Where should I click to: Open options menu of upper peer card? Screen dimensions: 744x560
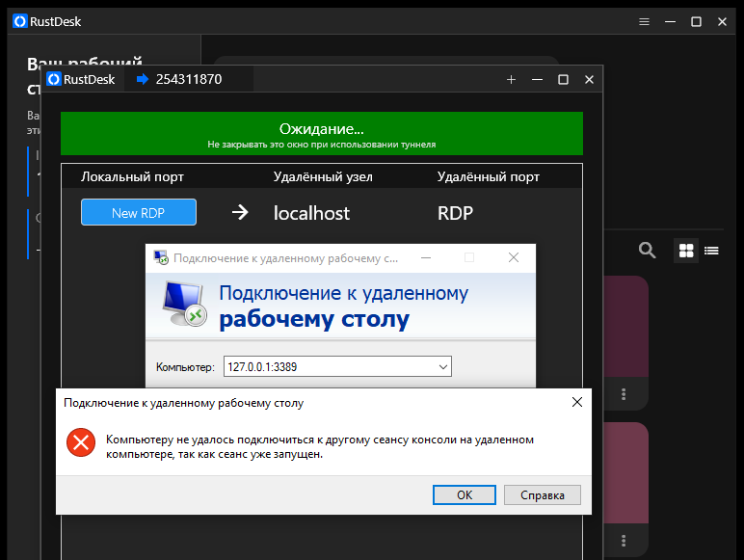coord(624,394)
